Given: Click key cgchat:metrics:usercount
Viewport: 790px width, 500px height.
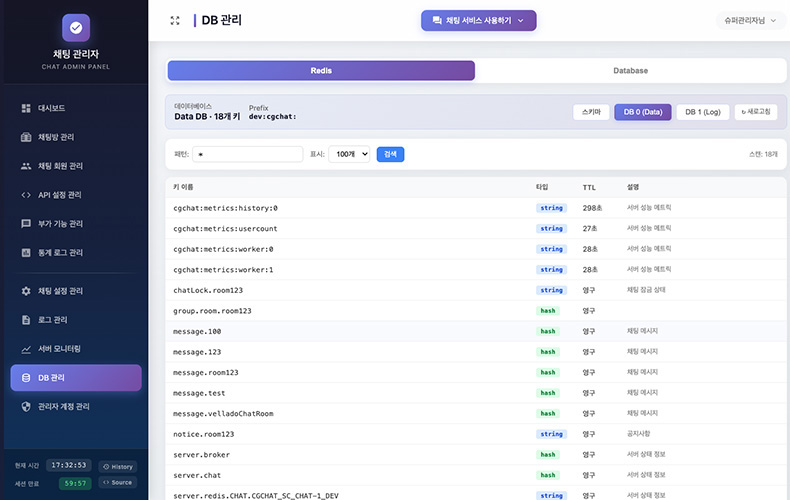Looking at the screenshot, I should tap(225, 229).
